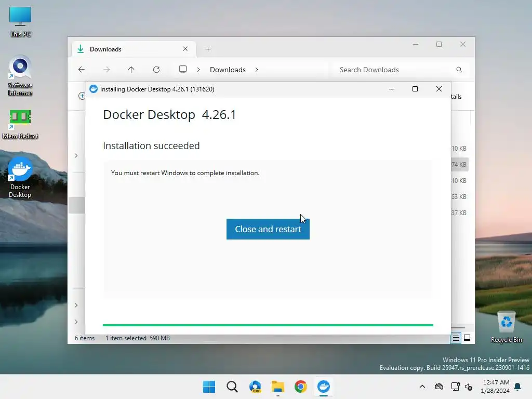The height and width of the screenshot is (399, 532).
Task: Select Docker installer taskbar icon
Action: pyautogui.click(x=324, y=387)
